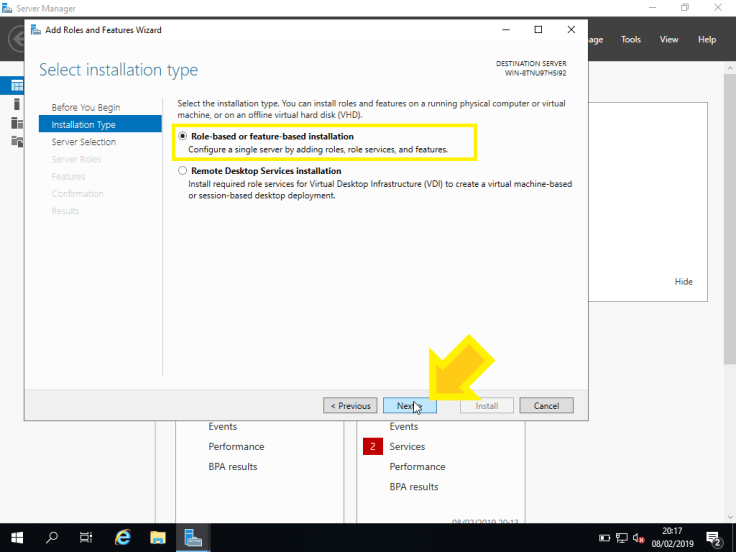This screenshot has height=552, width=736.
Task: Launch Internet Explorer from the taskbar
Action: [x=123, y=537]
